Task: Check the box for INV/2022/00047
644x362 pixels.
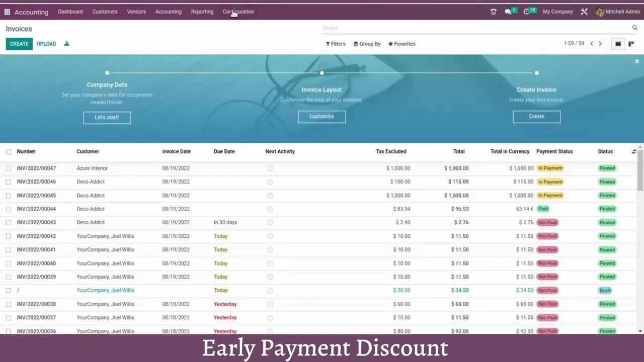Action: click(x=9, y=168)
